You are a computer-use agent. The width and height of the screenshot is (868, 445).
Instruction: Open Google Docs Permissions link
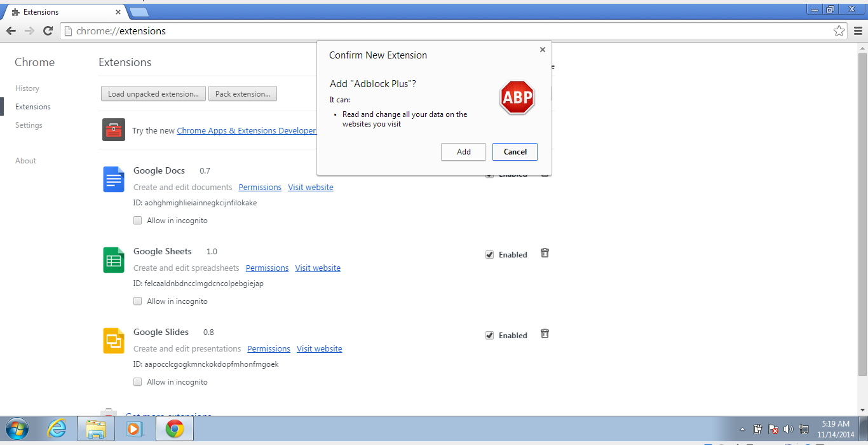coord(260,188)
